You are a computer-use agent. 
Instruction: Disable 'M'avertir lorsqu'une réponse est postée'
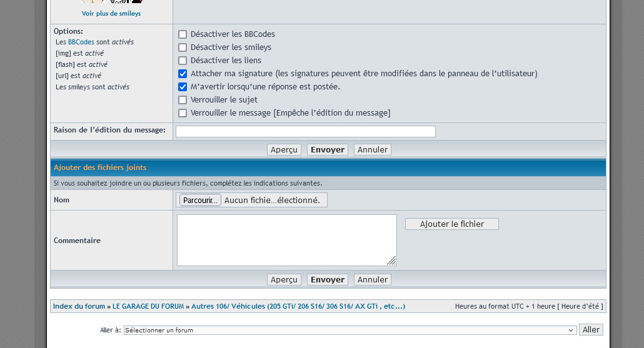pyautogui.click(x=183, y=87)
